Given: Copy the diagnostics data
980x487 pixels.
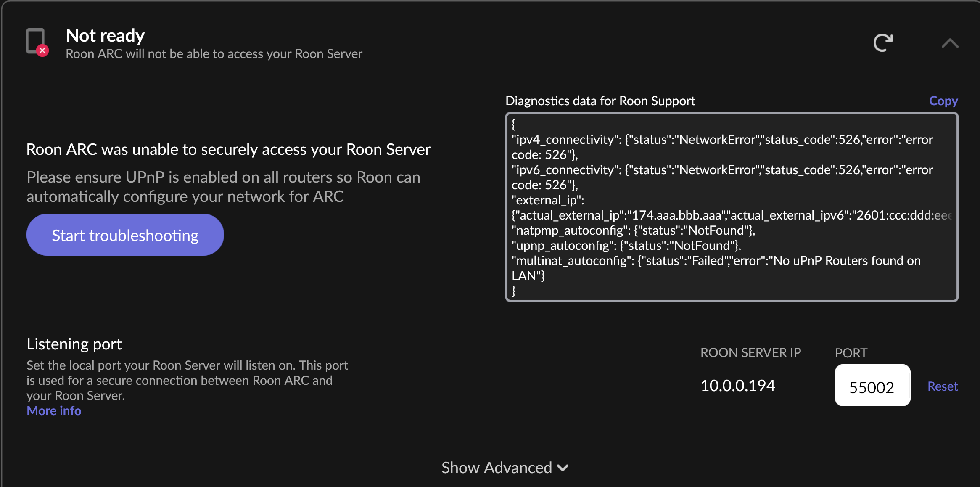Looking at the screenshot, I should click(943, 101).
